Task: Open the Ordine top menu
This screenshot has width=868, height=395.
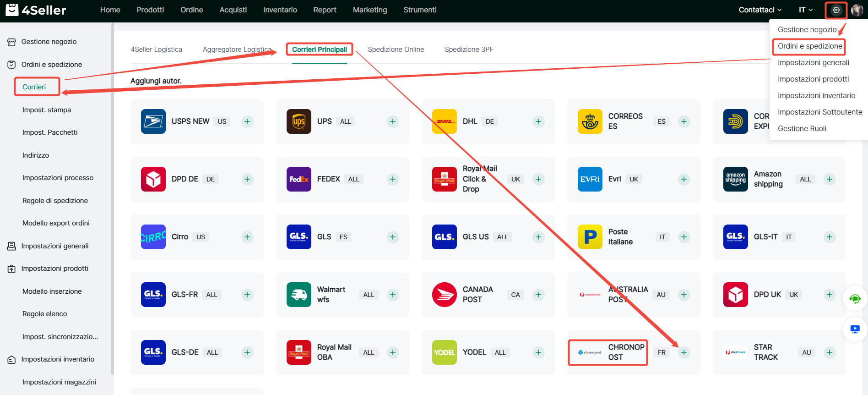Action: (x=192, y=10)
